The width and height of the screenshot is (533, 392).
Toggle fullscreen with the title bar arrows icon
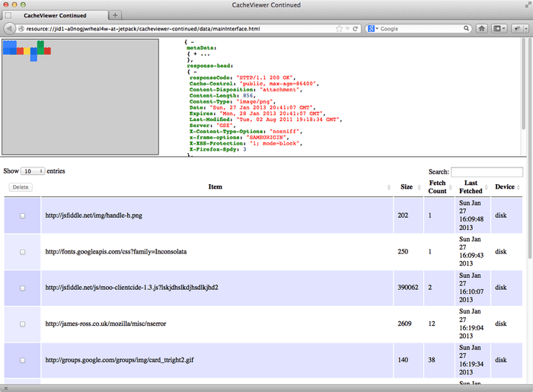[528, 5]
